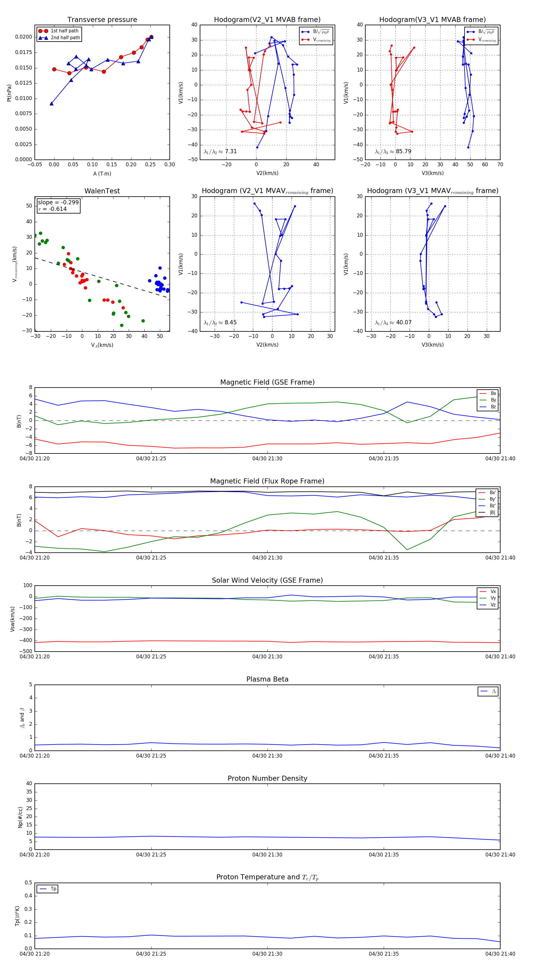Select the "slope = -0.299" annotation
The width and height of the screenshot is (535, 980).
click(58, 203)
